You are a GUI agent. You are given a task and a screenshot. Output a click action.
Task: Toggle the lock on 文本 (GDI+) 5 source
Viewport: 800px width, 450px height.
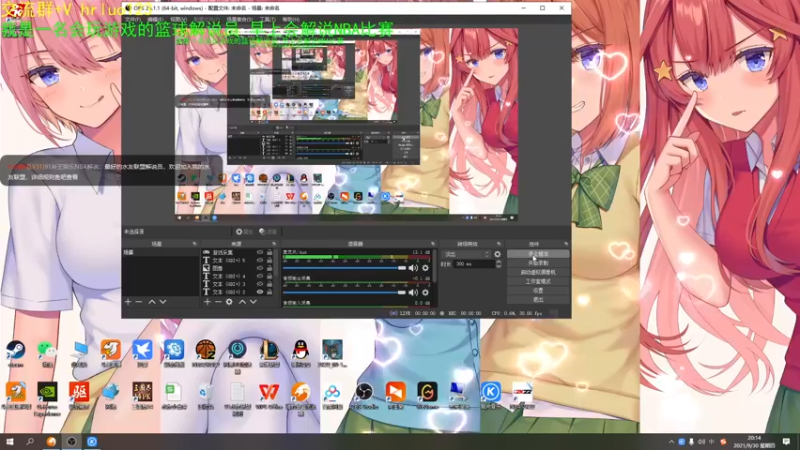tap(269, 260)
